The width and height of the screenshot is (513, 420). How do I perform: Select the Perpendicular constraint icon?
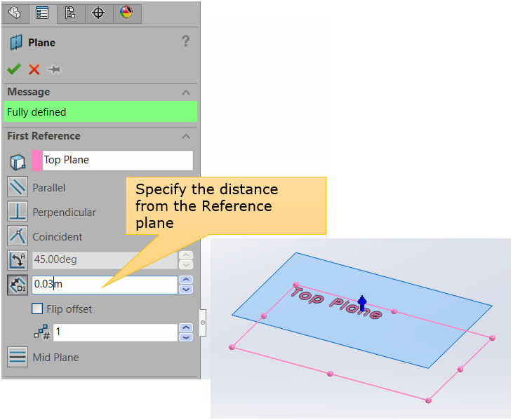(x=18, y=212)
